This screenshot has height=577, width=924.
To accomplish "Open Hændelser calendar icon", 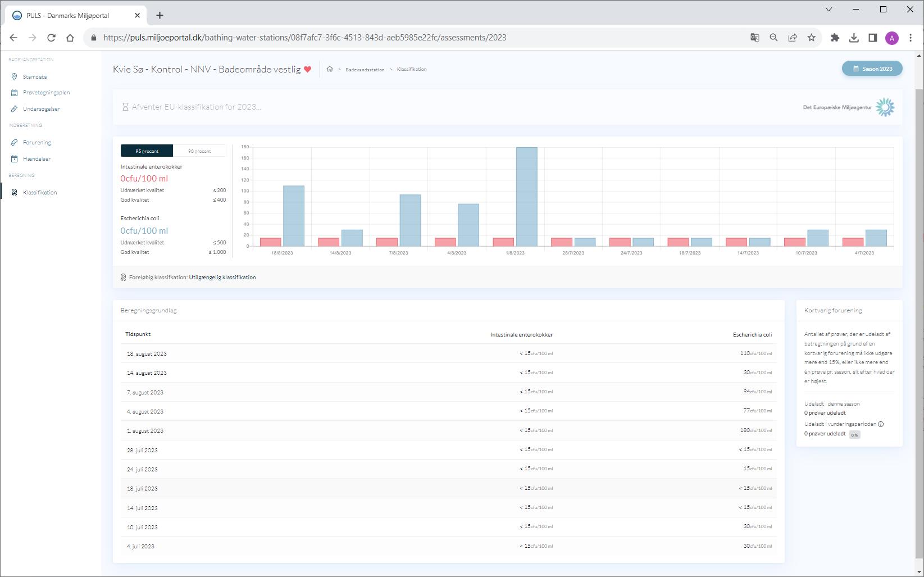I will (x=15, y=159).
